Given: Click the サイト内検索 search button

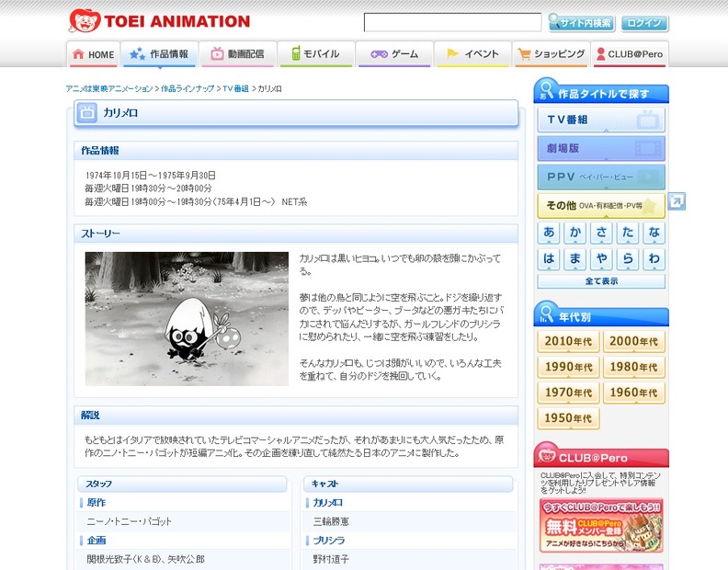Looking at the screenshot, I should [582, 23].
